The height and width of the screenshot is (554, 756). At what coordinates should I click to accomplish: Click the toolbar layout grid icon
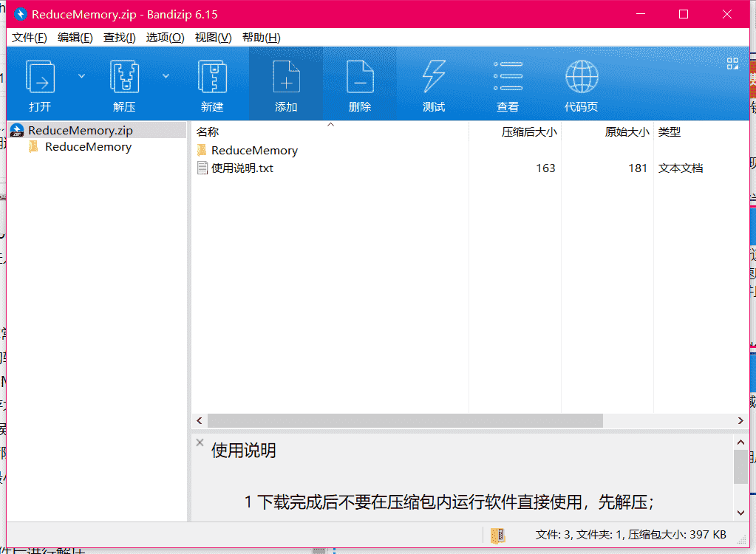[732, 64]
